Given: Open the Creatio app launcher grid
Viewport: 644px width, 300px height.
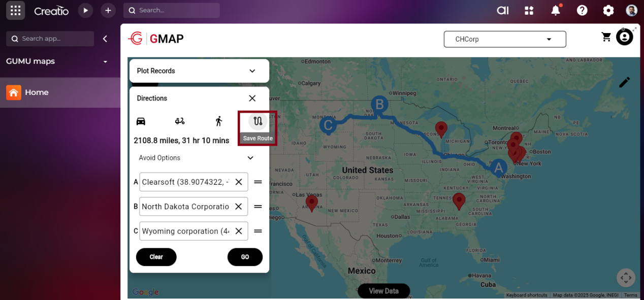Looking at the screenshot, I should (x=15, y=10).
